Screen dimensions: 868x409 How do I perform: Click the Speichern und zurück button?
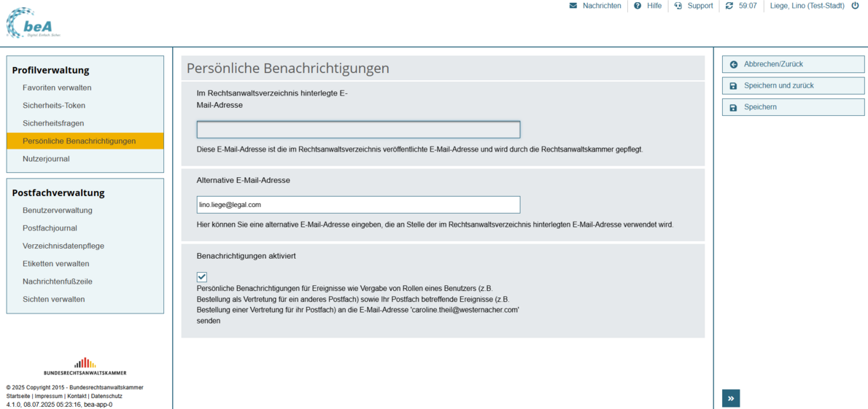[x=793, y=86]
